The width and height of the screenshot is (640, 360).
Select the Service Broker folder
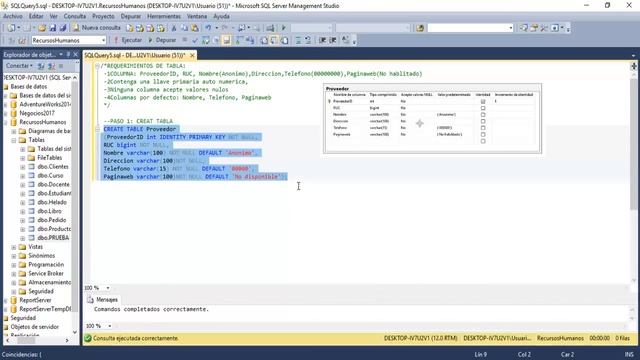click(x=46, y=273)
